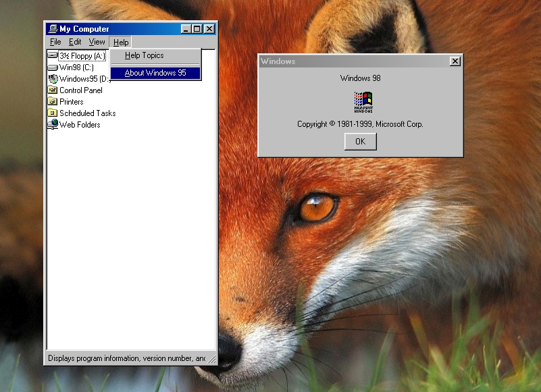Close the Windows about dialog
This screenshot has width=541, height=392.
pos(455,61)
